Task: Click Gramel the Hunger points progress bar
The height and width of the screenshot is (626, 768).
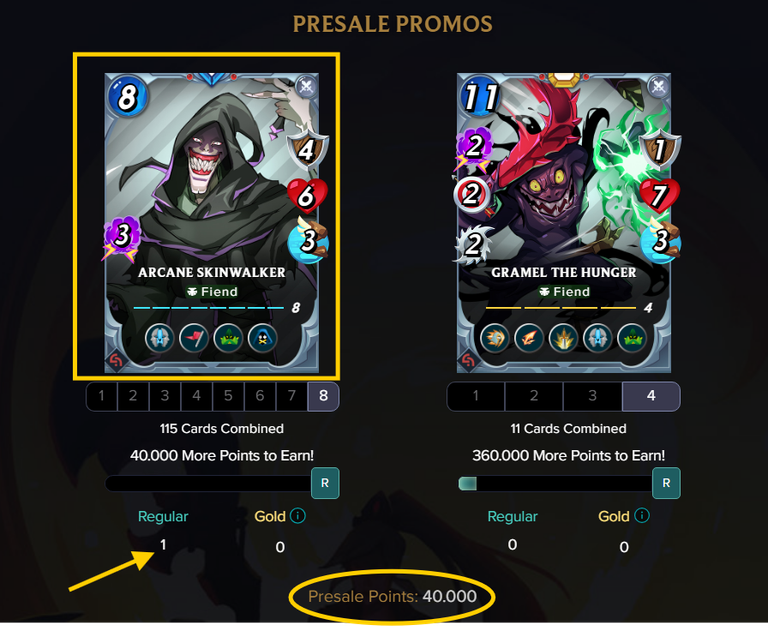Action: (555, 484)
